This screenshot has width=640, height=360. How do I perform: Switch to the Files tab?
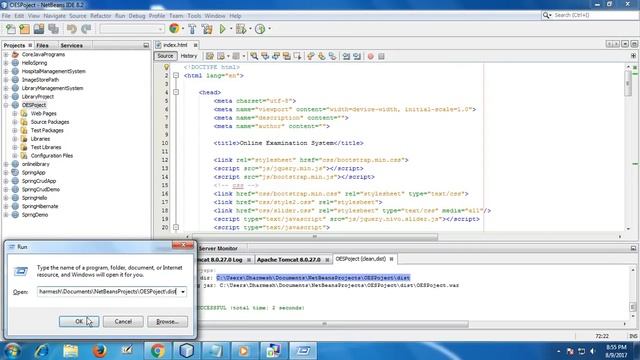42,45
